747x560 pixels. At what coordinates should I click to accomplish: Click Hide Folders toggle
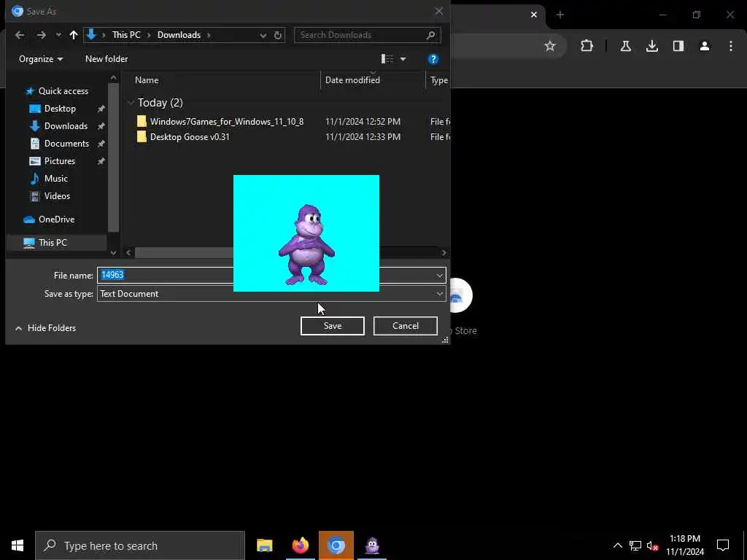click(46, 328)
